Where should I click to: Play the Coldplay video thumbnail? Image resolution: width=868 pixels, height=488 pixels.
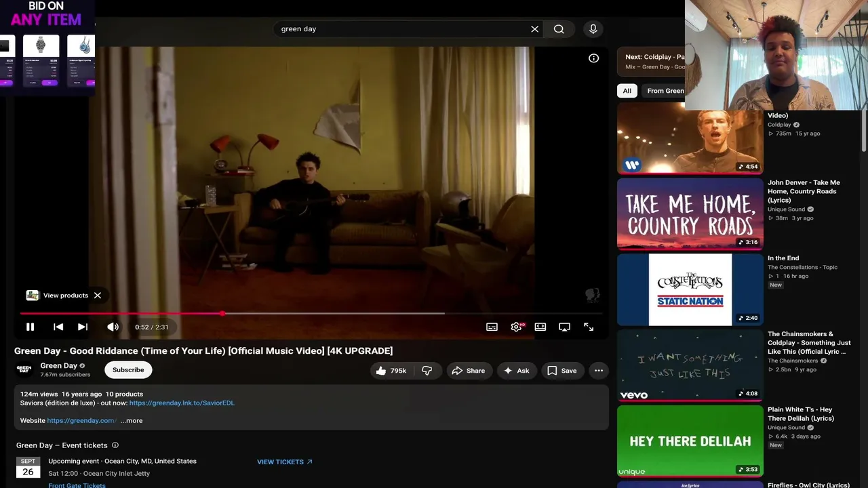click(x=690, y=139)
